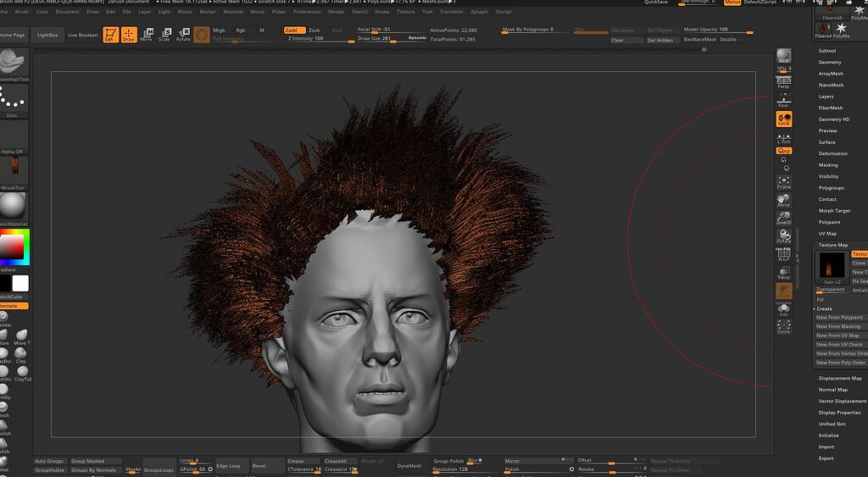
Task: Click the Zoom3D navigation icon
Action: tap(784, 218)
